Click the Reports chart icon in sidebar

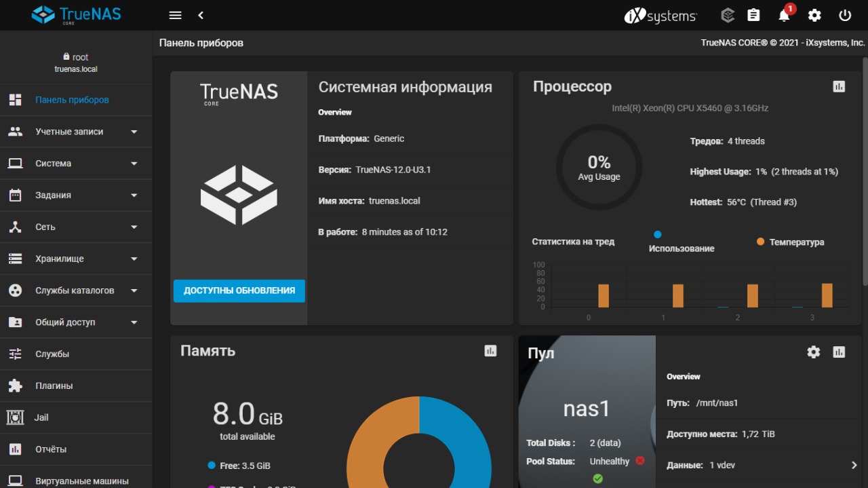pos(15,449)
